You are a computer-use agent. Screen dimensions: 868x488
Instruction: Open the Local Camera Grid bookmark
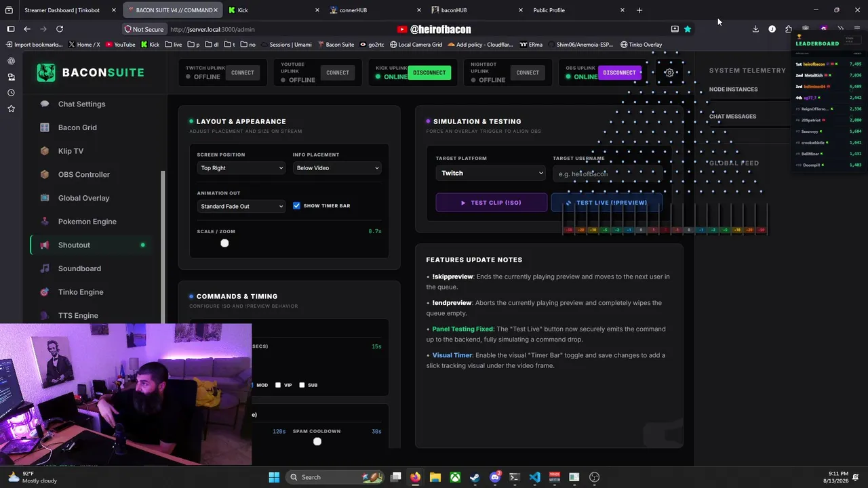416,45
